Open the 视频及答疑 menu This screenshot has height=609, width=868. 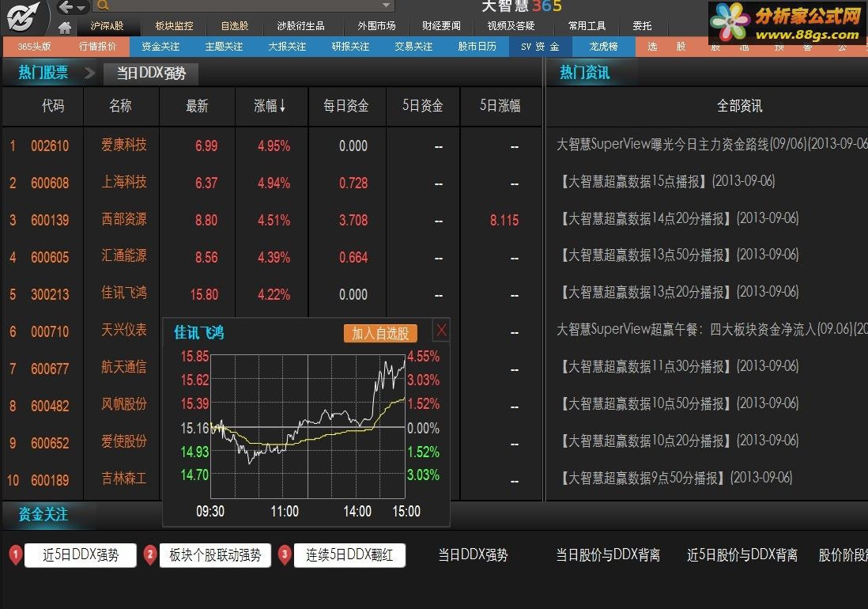[x=511, y=26]
